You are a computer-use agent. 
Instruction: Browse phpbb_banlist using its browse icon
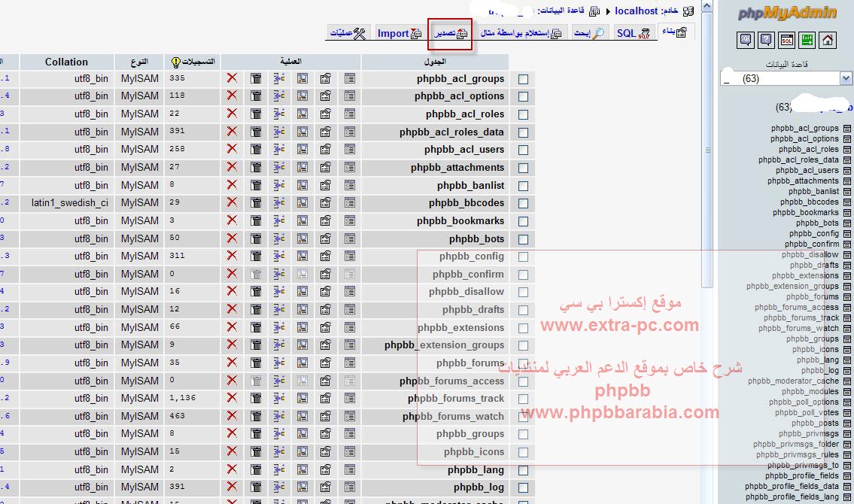(350, 185)
